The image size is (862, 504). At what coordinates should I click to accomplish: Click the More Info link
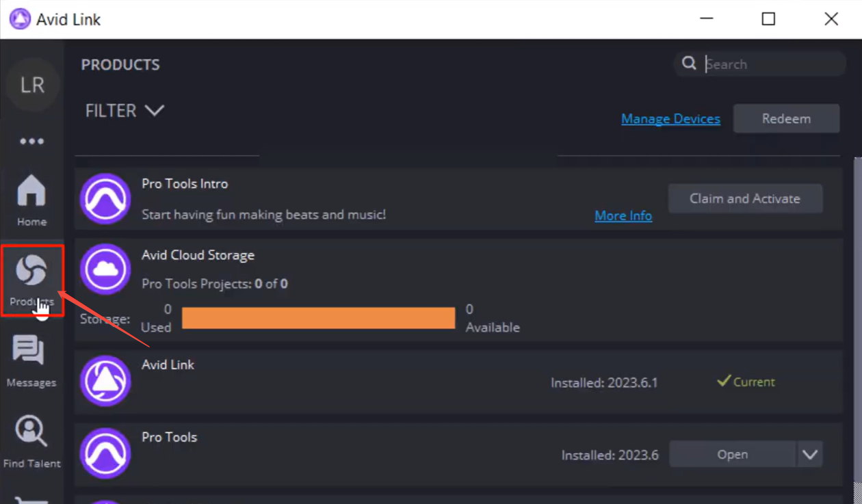623,215
